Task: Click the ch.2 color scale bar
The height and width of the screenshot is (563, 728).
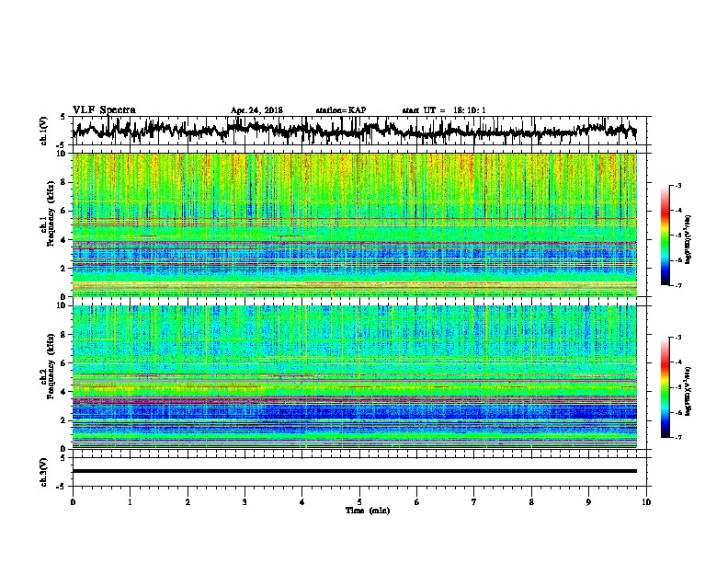Action: (x=665, y=387)
